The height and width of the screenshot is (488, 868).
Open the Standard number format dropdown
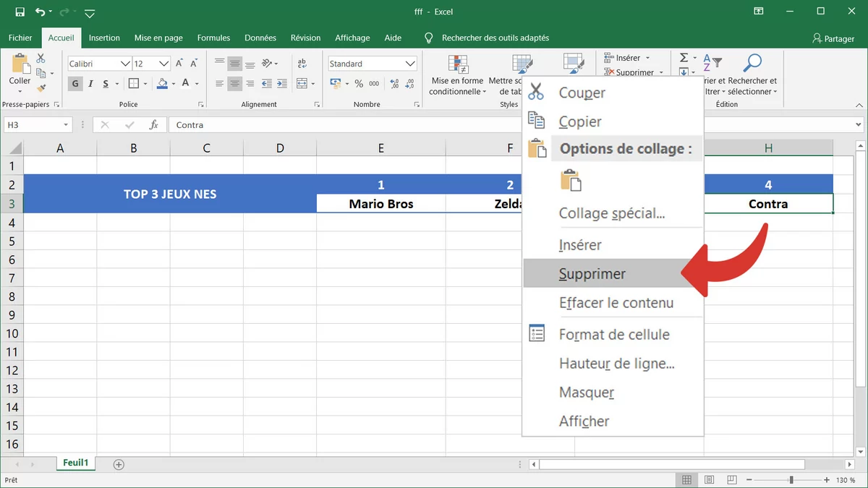(410, 64)
